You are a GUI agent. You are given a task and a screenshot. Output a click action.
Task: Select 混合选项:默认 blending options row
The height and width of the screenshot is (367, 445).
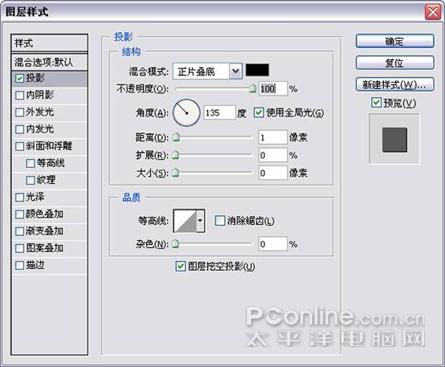click(49, 62)
